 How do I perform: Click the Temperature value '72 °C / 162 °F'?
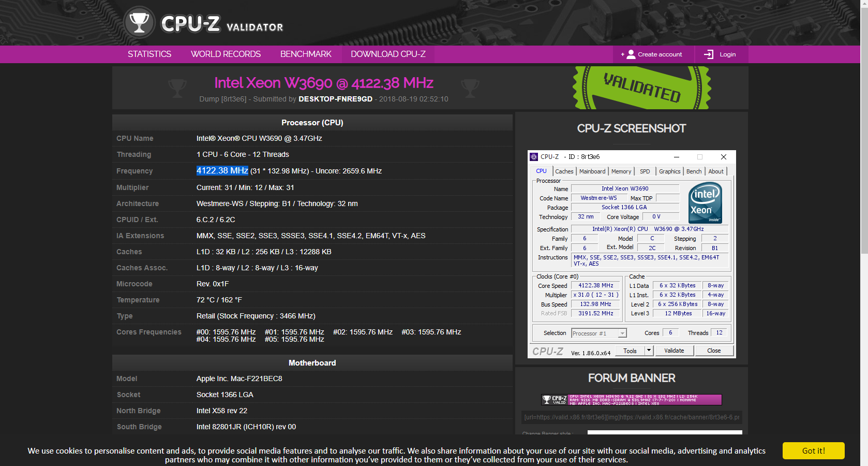pos(219,300)
